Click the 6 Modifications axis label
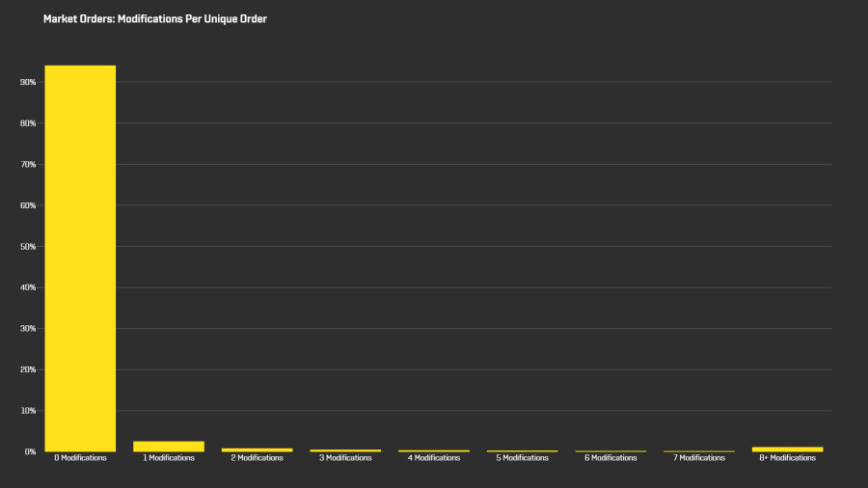The height and width of the screenshot is (488, 868). 610,458
